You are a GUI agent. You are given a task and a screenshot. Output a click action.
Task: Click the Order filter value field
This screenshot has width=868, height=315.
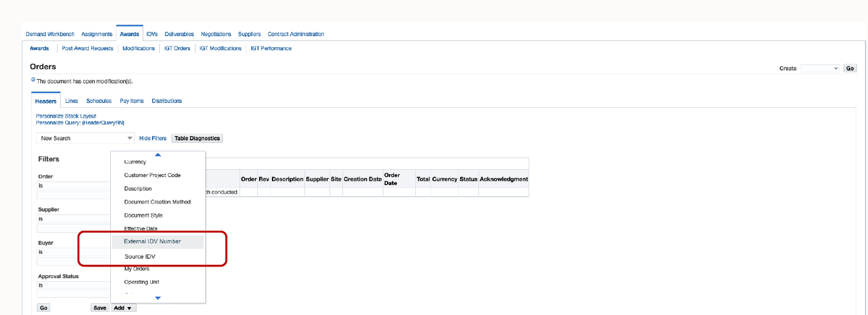coord(74,195)
